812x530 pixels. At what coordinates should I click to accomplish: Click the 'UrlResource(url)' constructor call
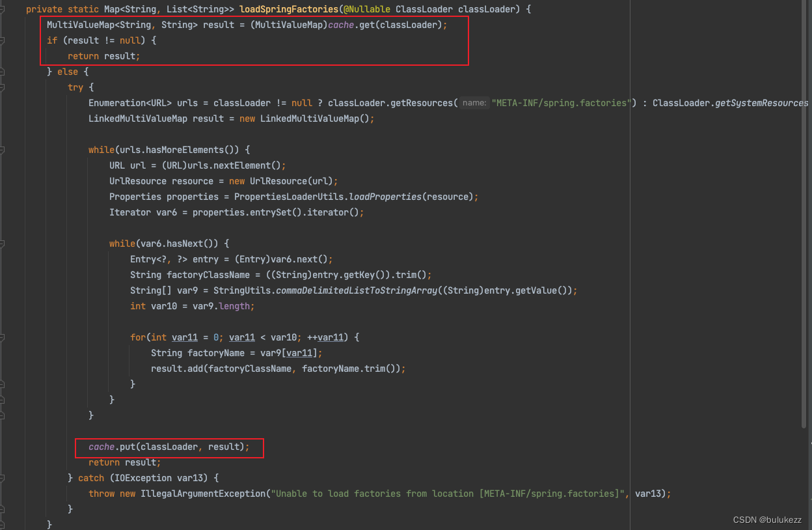point(291,181)
